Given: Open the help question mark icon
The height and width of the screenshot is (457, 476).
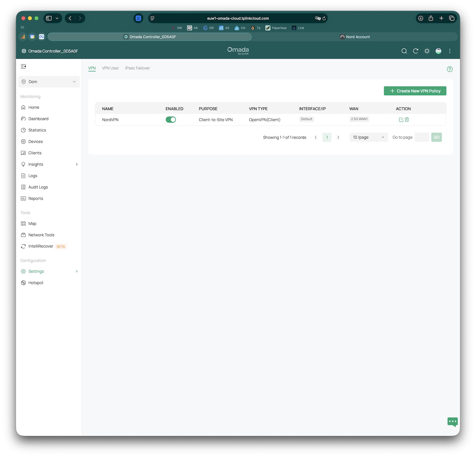Looking at the screenshot, I should [449, 69].
